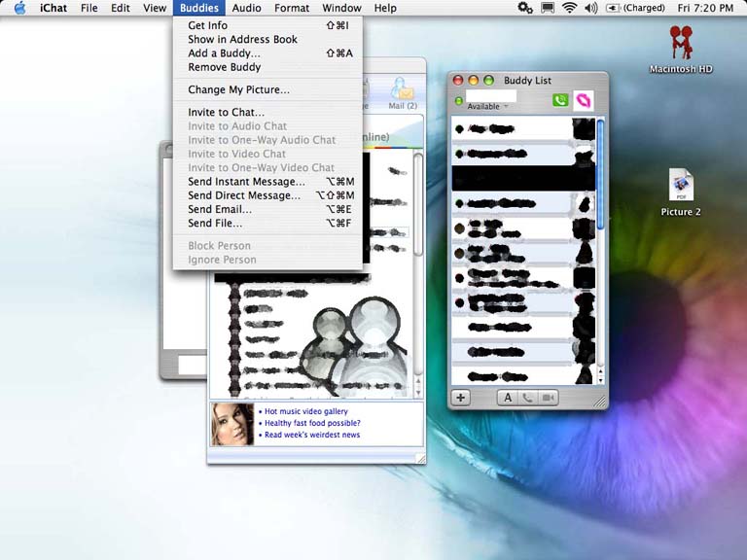
Task: Open the Apple menu
Action: click(x=20, y=8)
